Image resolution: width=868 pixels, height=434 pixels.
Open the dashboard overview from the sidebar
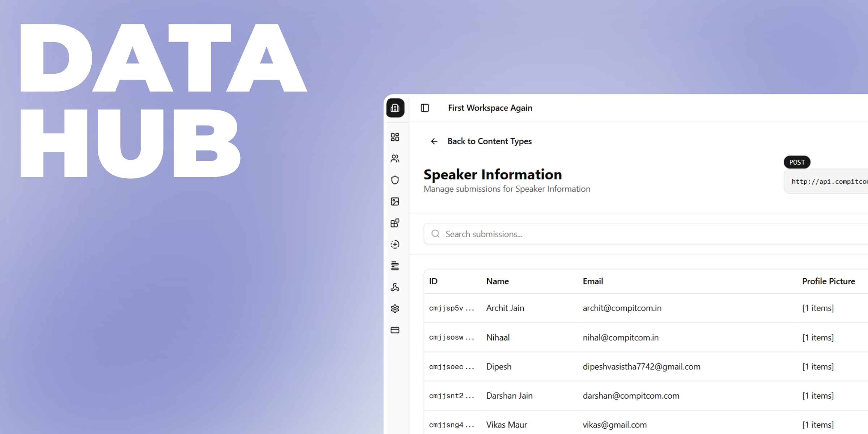tap(395, 137)
